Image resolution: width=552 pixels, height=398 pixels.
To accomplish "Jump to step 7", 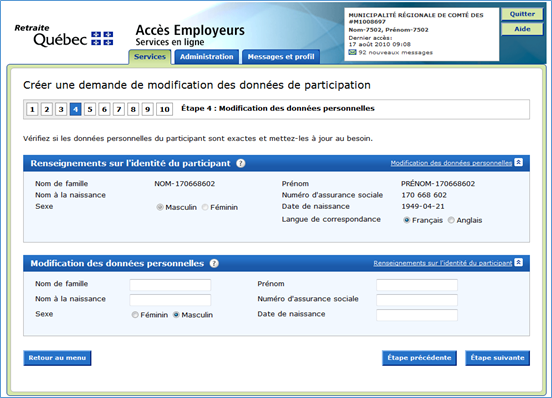I will tap(119, 109).
